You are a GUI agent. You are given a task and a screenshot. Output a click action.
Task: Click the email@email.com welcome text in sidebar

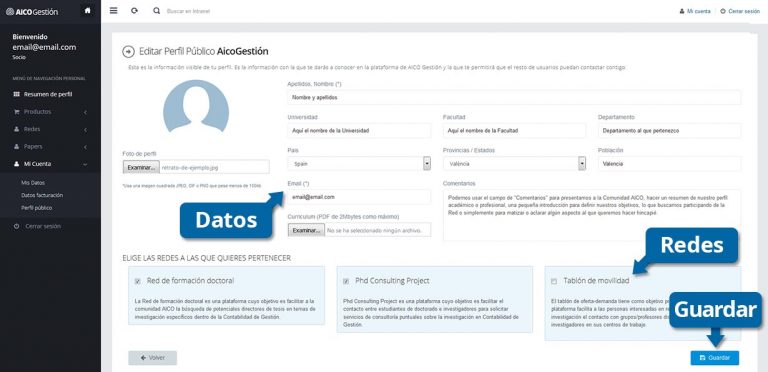pos(44,47)
